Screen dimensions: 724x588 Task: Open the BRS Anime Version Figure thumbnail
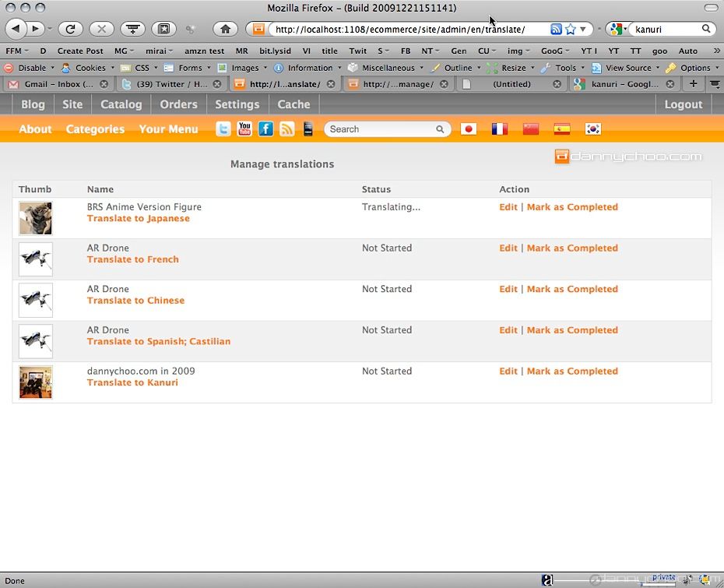click(x=36, y=218)
